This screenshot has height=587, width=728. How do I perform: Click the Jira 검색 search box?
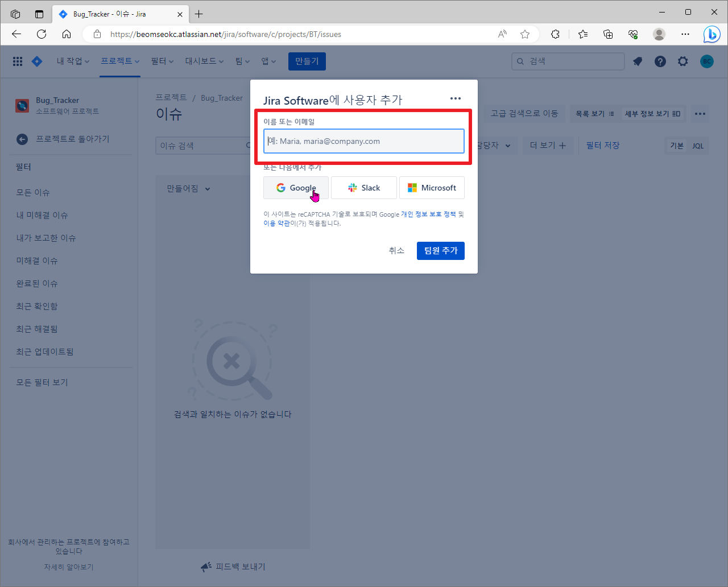568,61
